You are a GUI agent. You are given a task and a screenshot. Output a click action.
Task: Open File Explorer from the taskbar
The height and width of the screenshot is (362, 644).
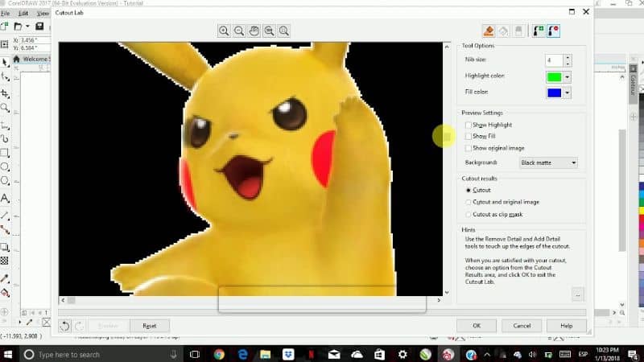(x=266, y=354)
